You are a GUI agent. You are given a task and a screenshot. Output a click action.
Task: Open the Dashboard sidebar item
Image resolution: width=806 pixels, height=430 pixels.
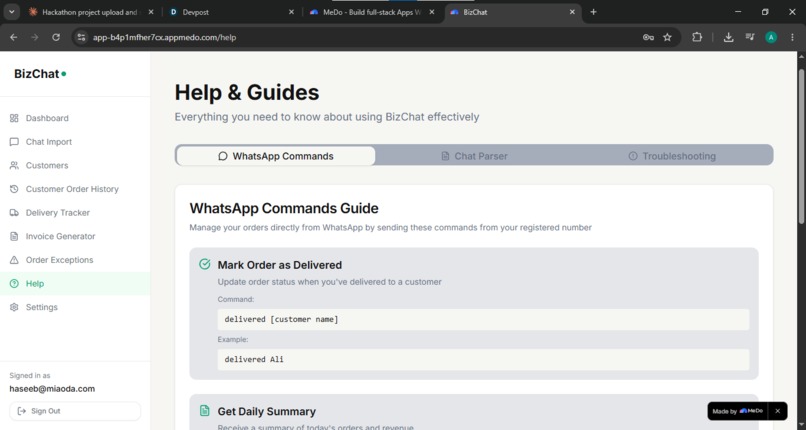(75, 118)
